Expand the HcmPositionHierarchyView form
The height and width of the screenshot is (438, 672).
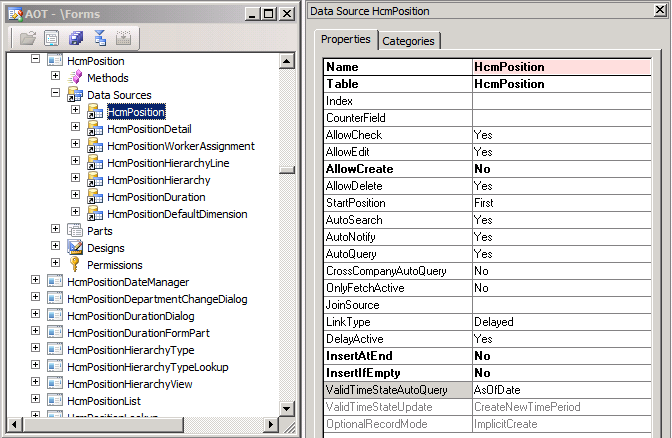pyautogui.click(x=36, y=381)
